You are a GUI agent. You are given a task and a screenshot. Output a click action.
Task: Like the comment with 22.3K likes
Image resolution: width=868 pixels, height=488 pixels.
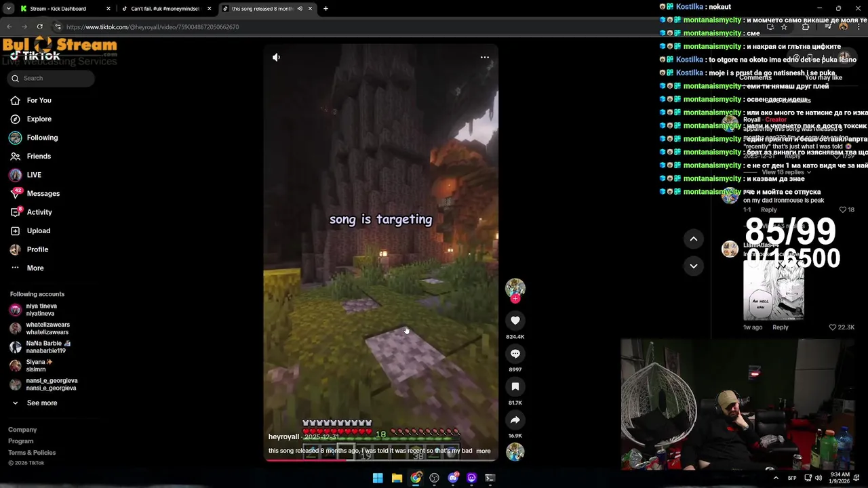click(x=833, y=327)
